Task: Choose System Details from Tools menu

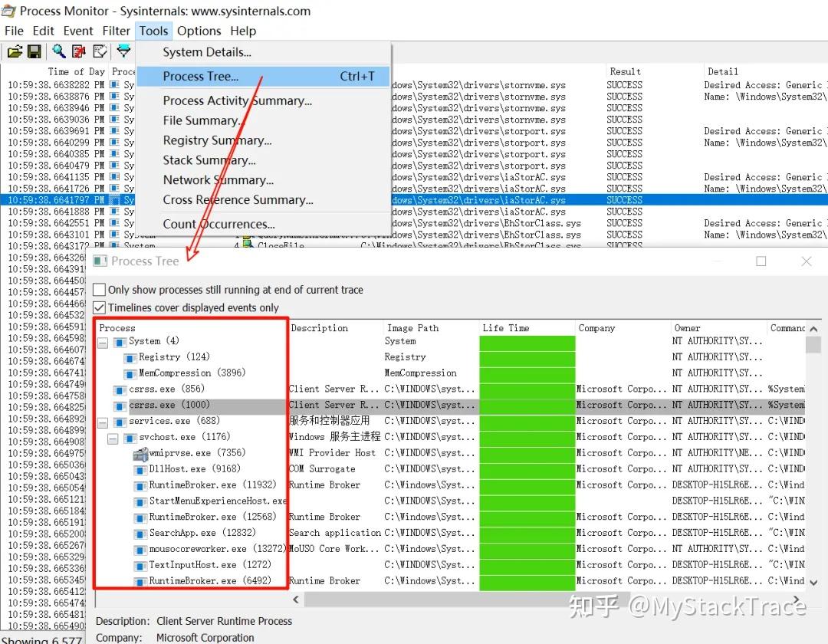Action: [263, 52]
